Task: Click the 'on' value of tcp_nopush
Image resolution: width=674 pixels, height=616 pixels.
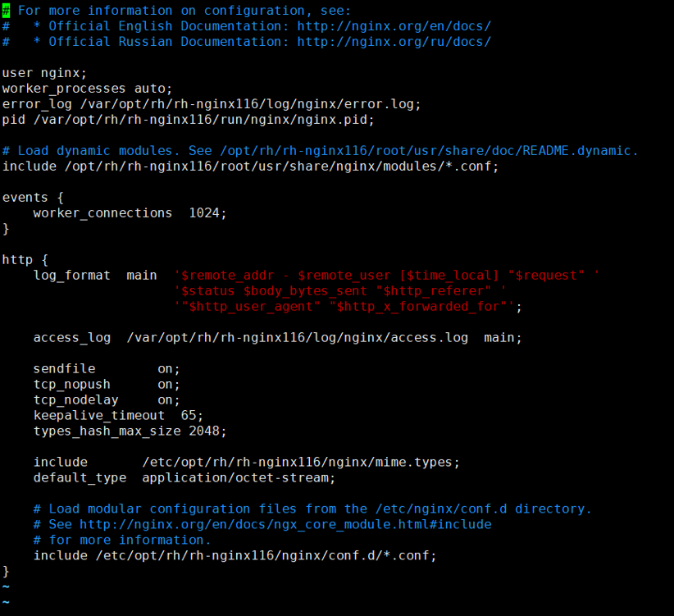Action: 167,384
